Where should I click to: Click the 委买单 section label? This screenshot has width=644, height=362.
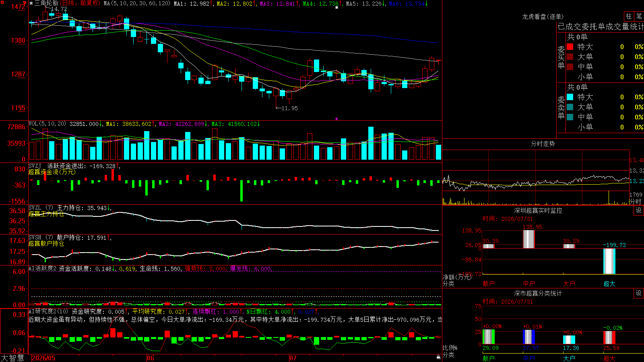tap(561, 57)
